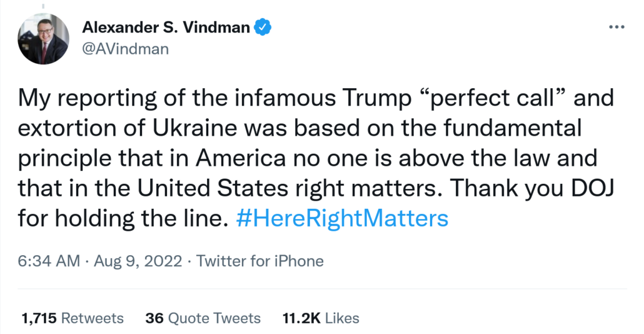Open Alexander S. Vindman's profile photo
Viewport: 644px width, 334px height.
[43, 39]
